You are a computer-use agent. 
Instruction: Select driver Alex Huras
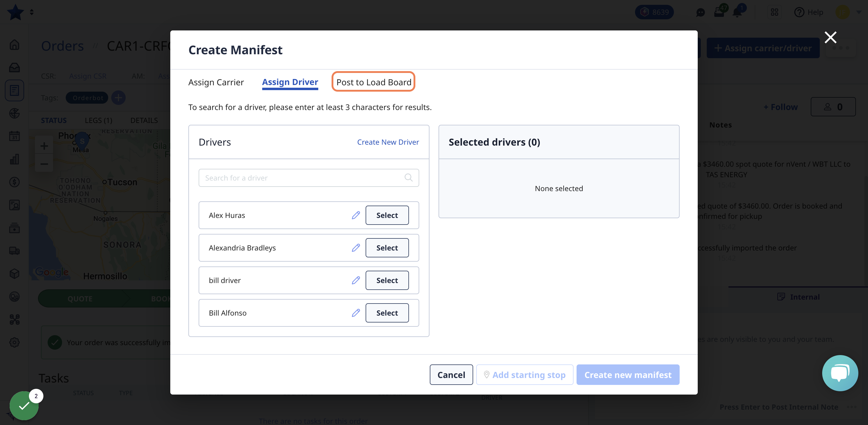[387, 215]
